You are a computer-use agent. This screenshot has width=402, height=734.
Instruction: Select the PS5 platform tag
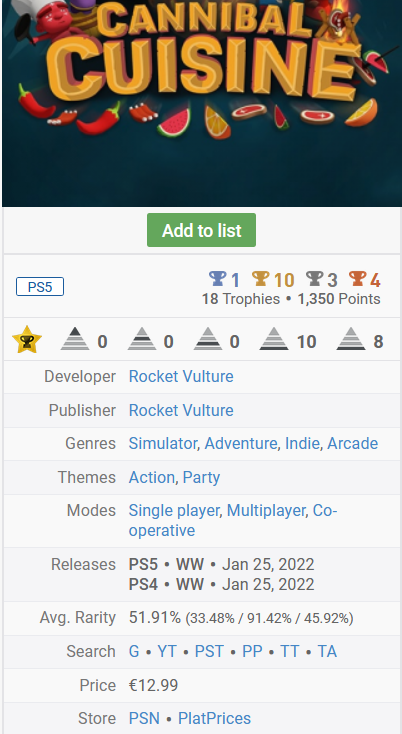[40, 286]
